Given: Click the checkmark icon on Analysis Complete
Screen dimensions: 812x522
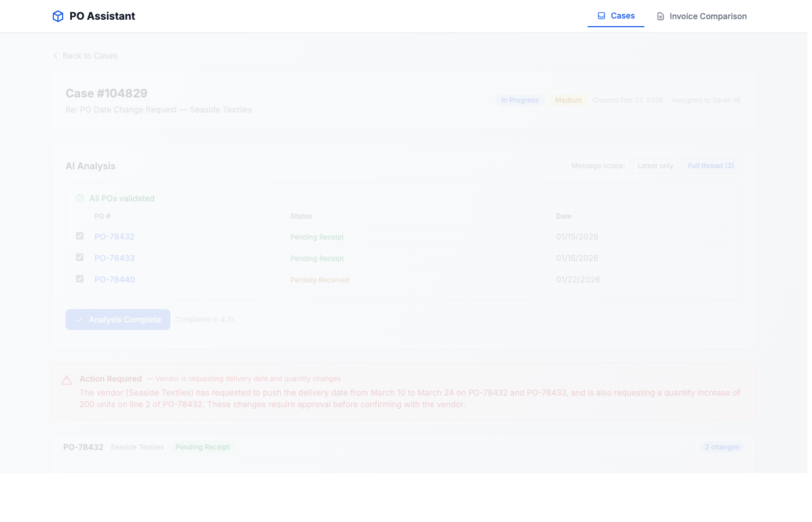Looking at the screenshot, I should 79,320.
